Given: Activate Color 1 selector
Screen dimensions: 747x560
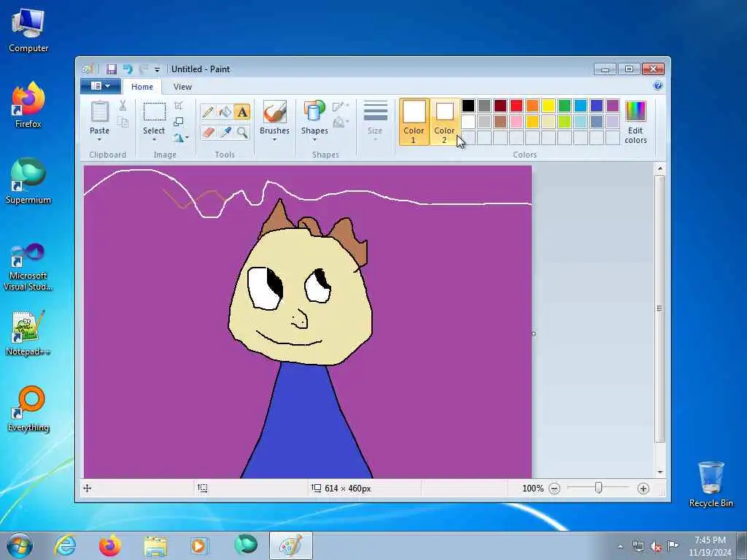Looking at the screenshot, I should point(414,122).
